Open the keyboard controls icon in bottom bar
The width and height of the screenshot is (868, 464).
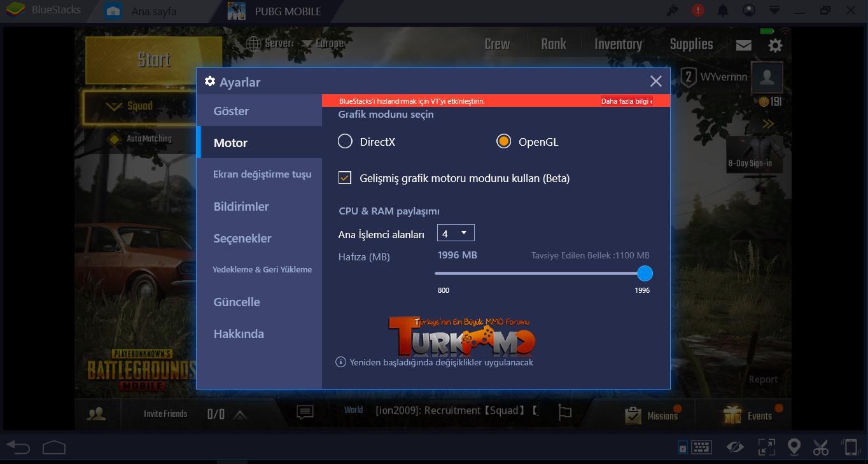point(701,447)
